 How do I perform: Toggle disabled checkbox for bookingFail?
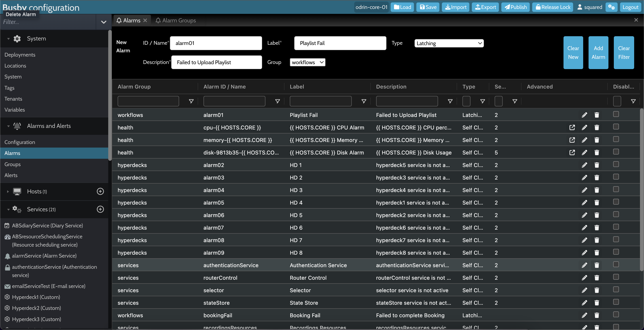tap(616, 314)
